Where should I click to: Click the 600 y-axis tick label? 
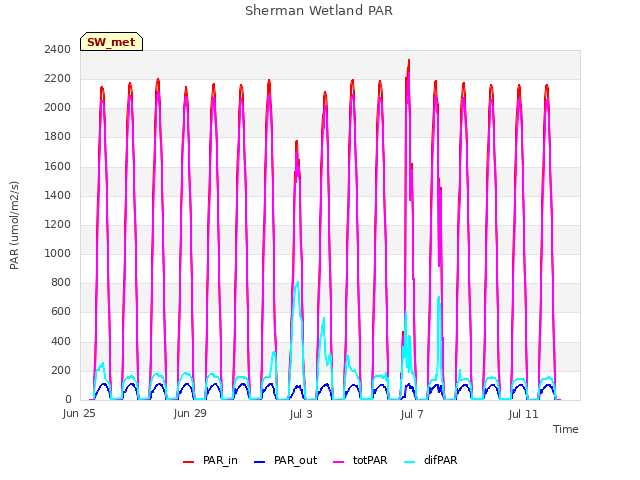pyautogui.click(x=61, y=312)
